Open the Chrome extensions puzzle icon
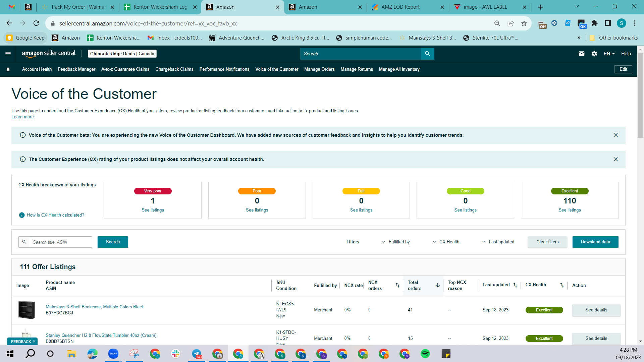 [x=595, y=23]
